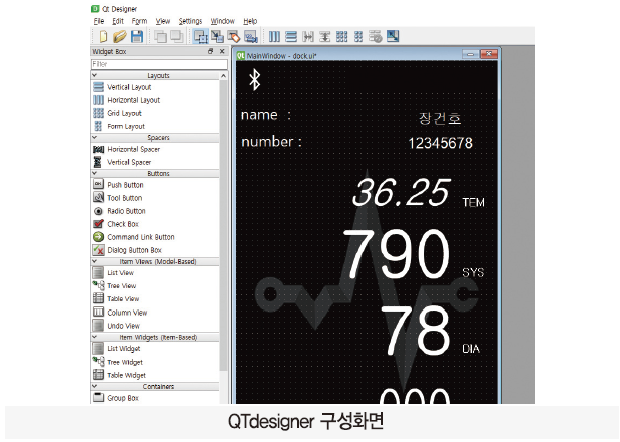
Task: Activate the Edit Tab Order mode icon
Action: [251, 36]
